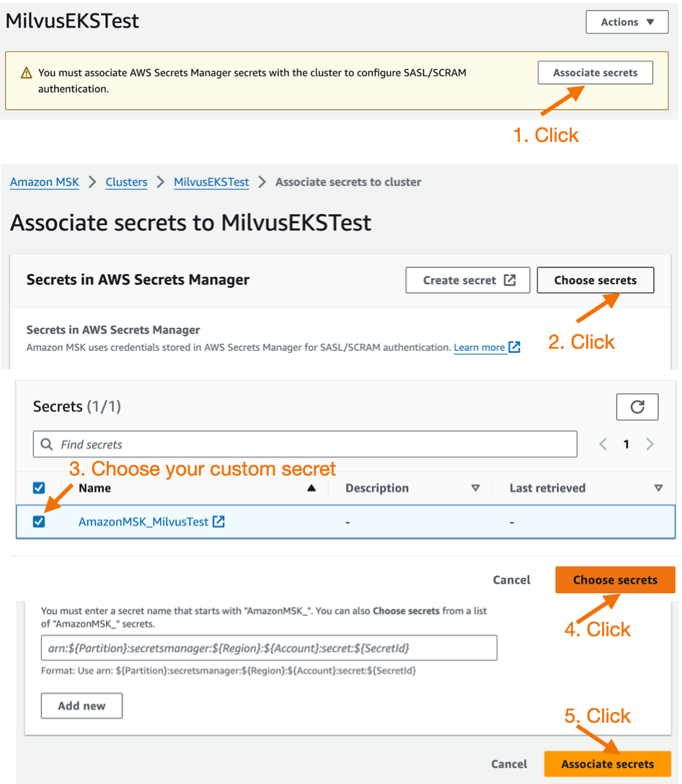The height and width of the screenshot is (784, 682).
Task: Toggle the select-all secrets header checkbox
Action: [x=38, y=488]
